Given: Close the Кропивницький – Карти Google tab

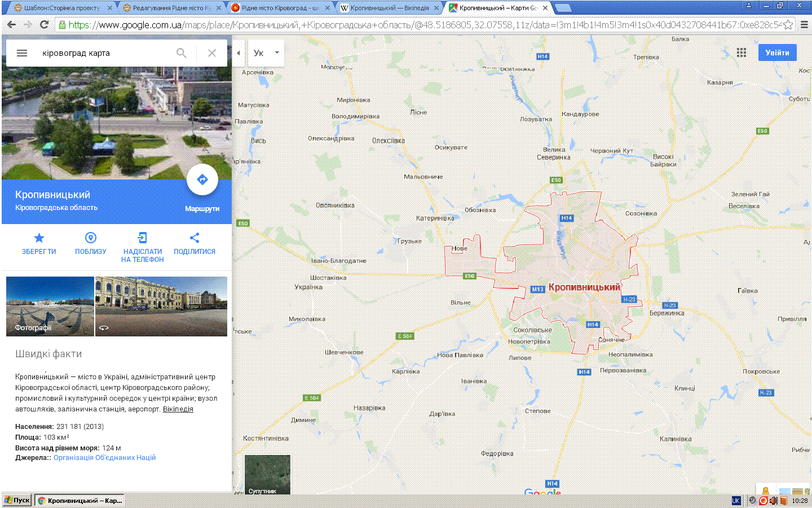Looking at the screenshot, I should pyautogui.click(x=545, y=8).
